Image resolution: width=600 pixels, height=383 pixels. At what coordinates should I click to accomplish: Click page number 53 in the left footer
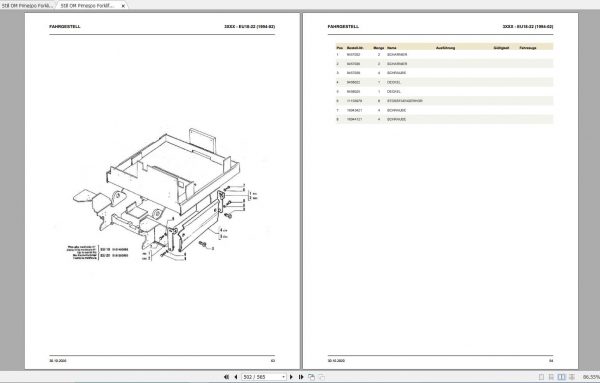click(x=273, y=361)
